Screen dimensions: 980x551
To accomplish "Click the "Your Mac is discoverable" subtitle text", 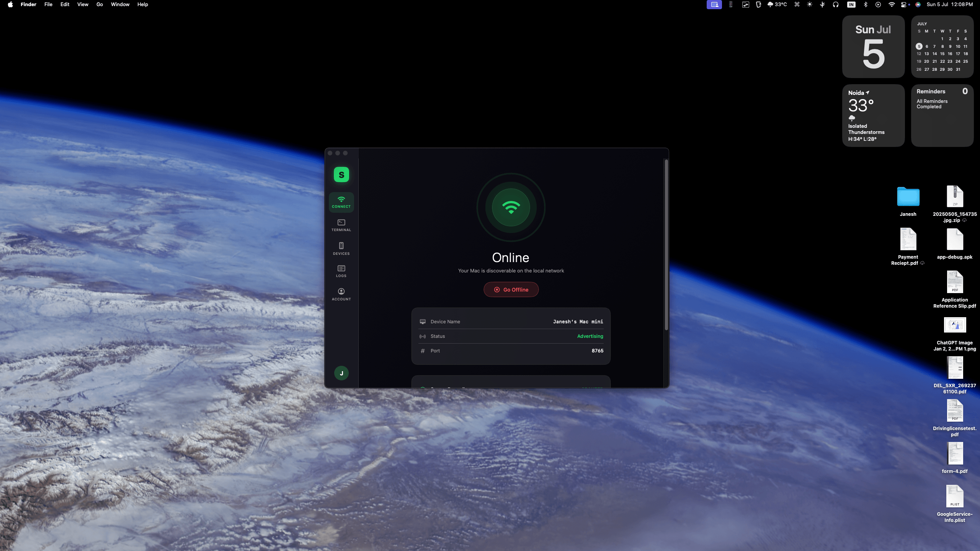I will [511, 271].
